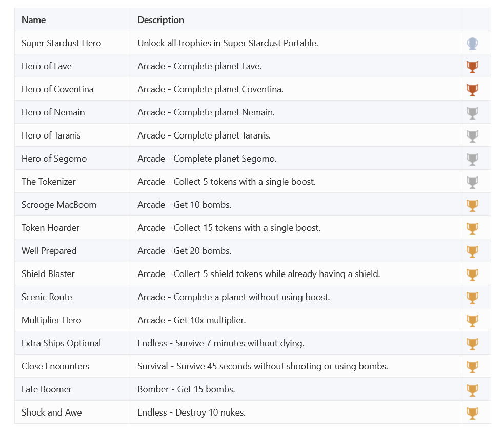Click the silver trophy for Hero of Taranis

[x=472, y=136]
